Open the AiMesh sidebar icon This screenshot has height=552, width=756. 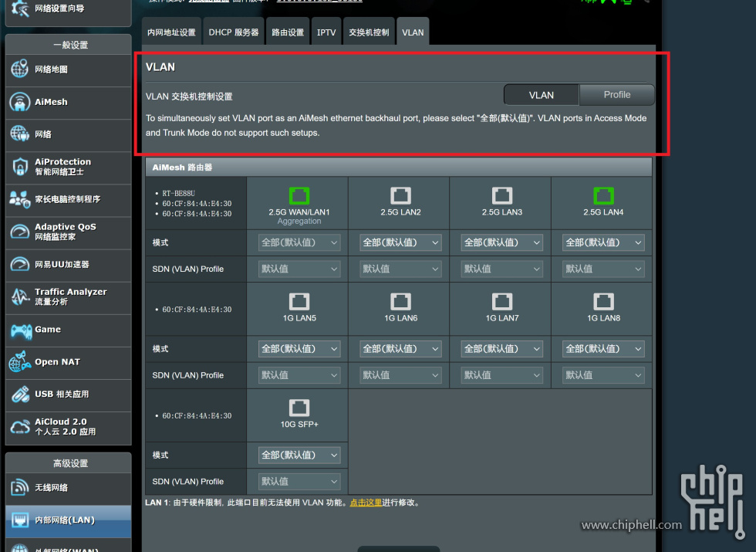pyautogui.click(x=20, y=102)
